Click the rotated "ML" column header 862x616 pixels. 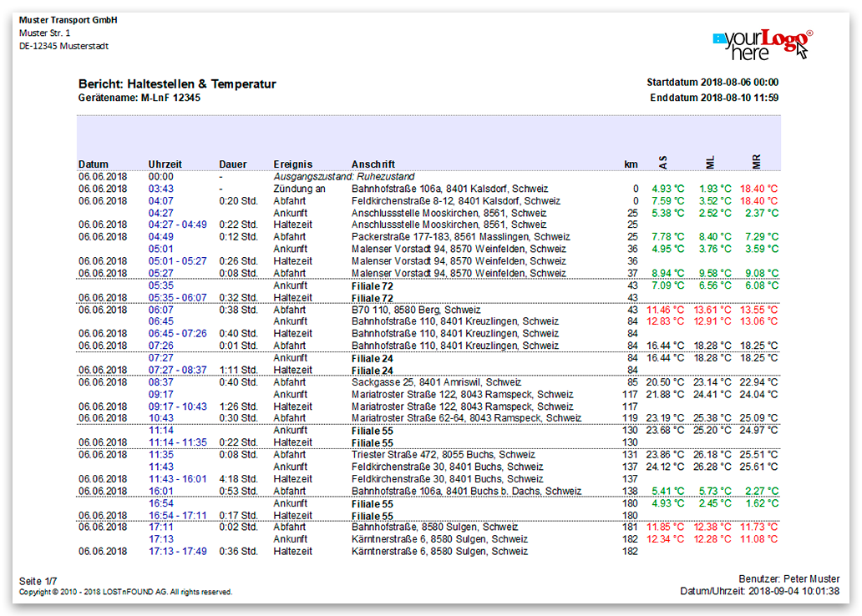710,162
